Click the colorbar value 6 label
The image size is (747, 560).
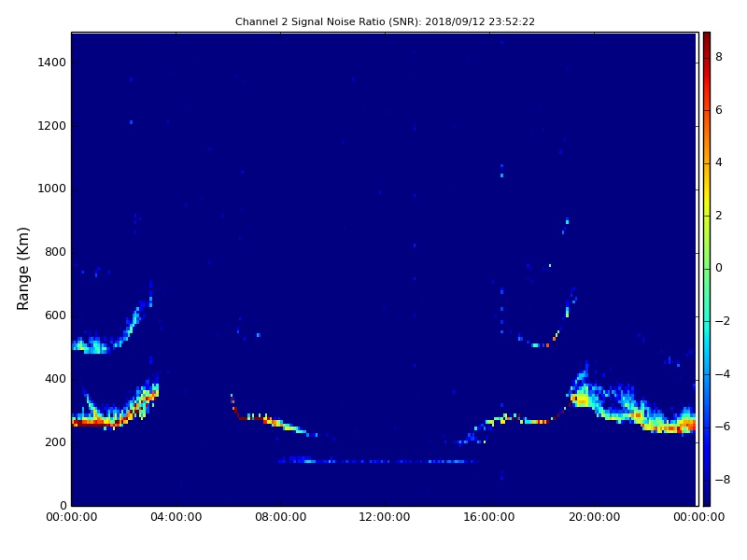pyautogui.click(x=719, y=110)
